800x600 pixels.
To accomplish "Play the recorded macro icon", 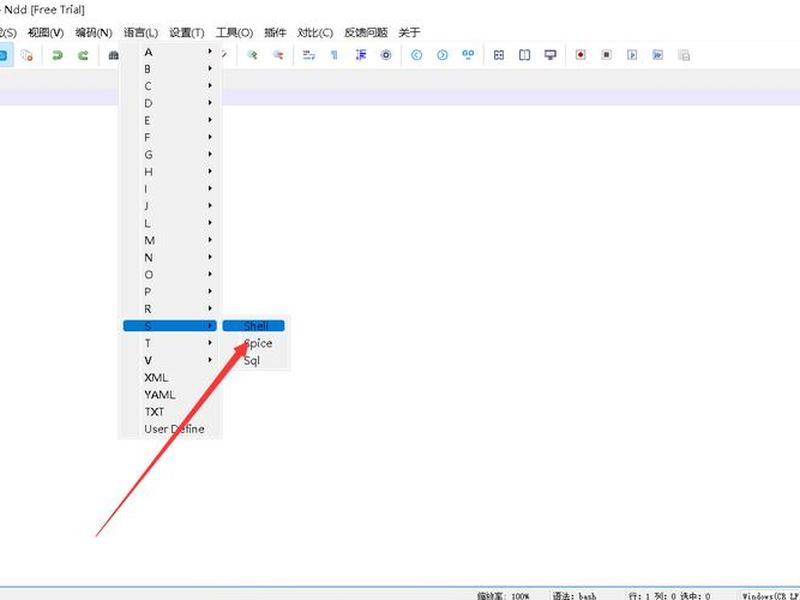I will [x=632, y=55].
